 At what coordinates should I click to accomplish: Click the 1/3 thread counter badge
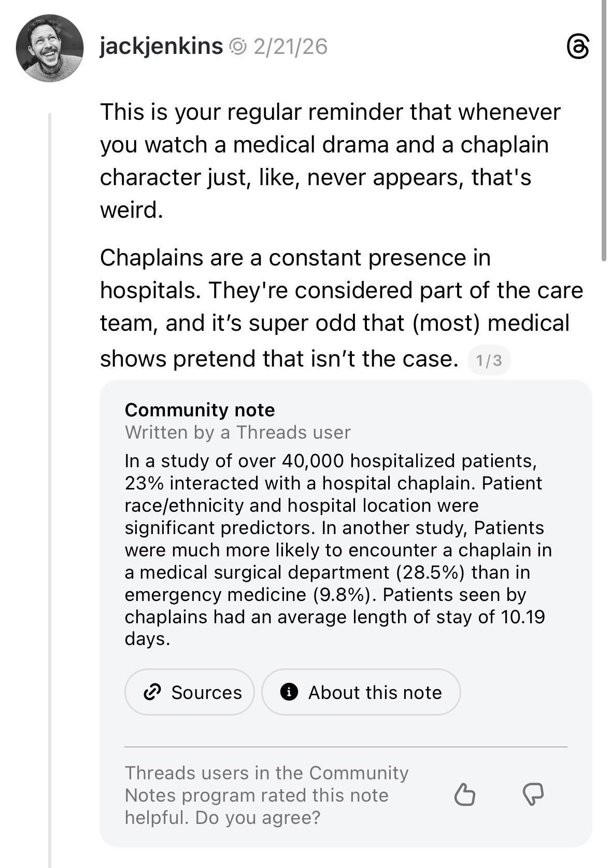(489, 360)
